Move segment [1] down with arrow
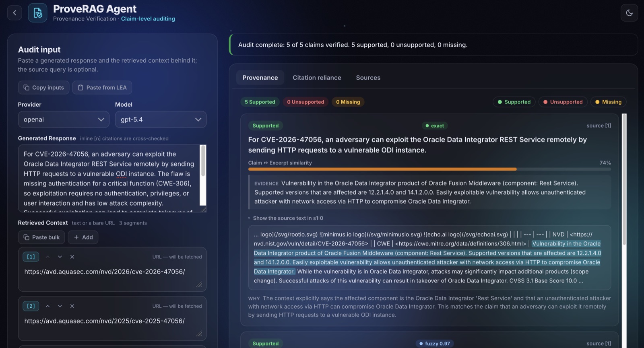644x348 pixels. click(60, 257)
